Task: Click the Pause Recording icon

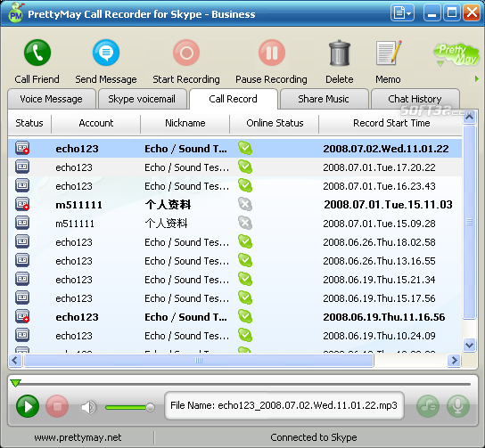Action: pos(272,53)
